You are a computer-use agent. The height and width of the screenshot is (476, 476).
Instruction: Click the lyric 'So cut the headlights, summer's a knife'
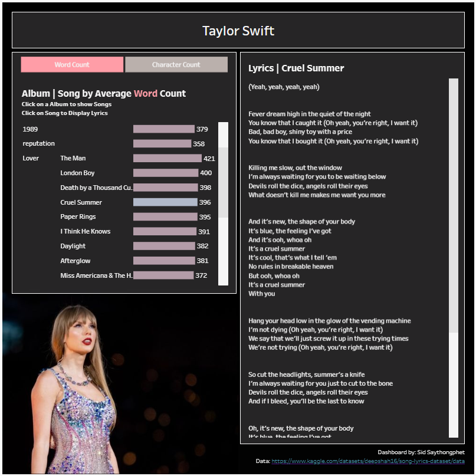307,375
